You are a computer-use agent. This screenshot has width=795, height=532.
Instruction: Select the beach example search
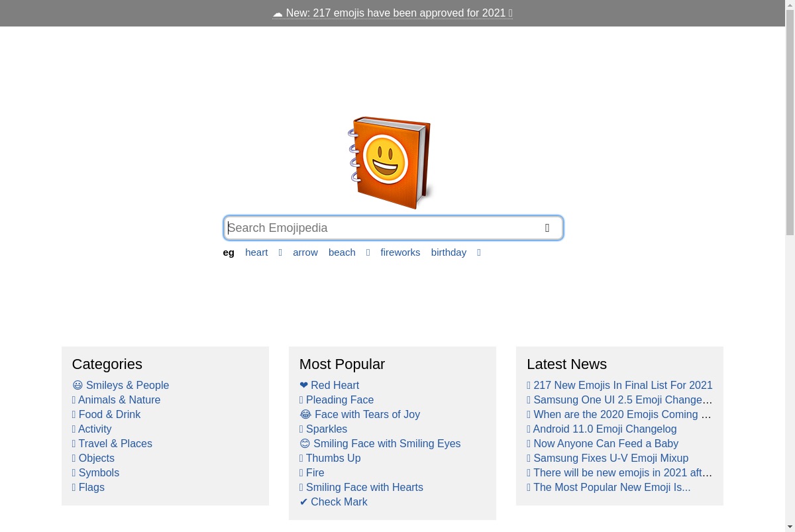click(342, 252)
